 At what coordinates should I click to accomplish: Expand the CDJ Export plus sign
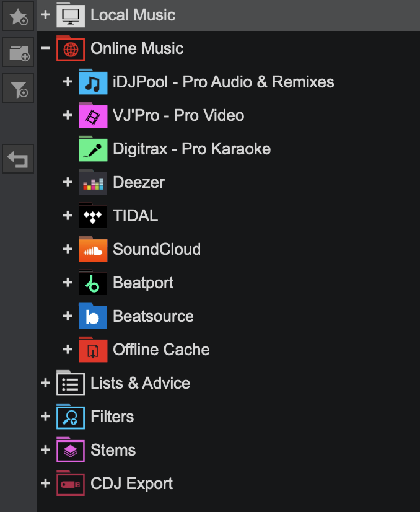tap(45, 483)
